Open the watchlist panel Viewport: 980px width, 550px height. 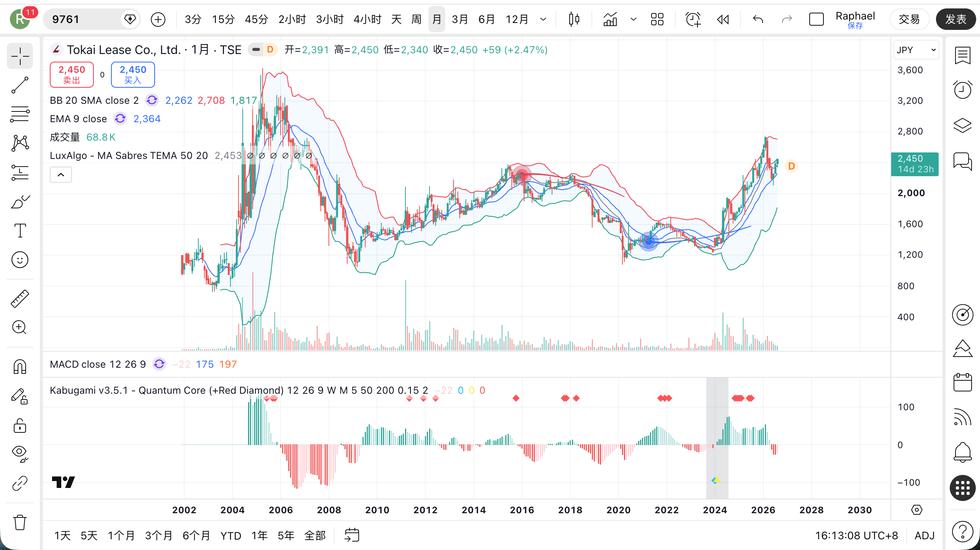point(962,56)
